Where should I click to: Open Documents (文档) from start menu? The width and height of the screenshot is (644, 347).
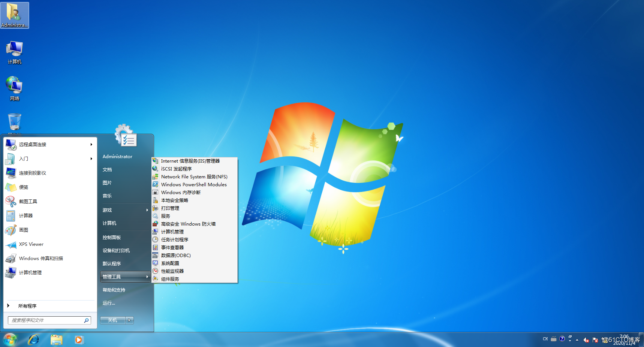point(125,169)
